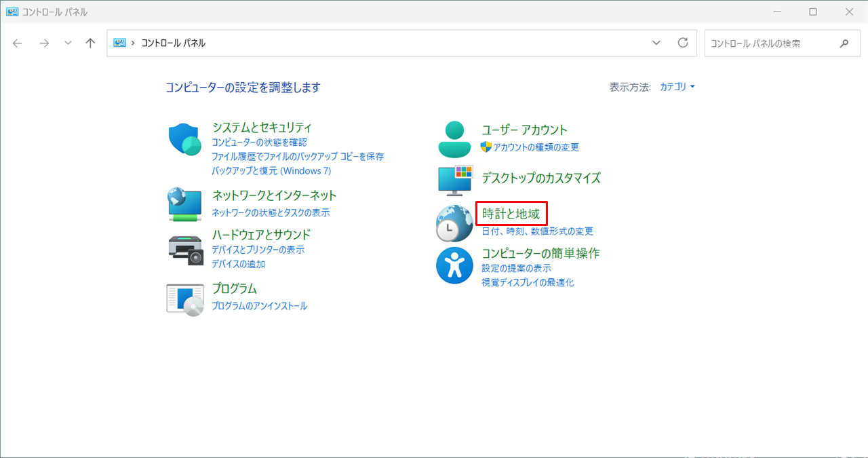The image size is (868, 458).
Task: Click the Ease of Access accessibility icon
Action: click(454, 265)
